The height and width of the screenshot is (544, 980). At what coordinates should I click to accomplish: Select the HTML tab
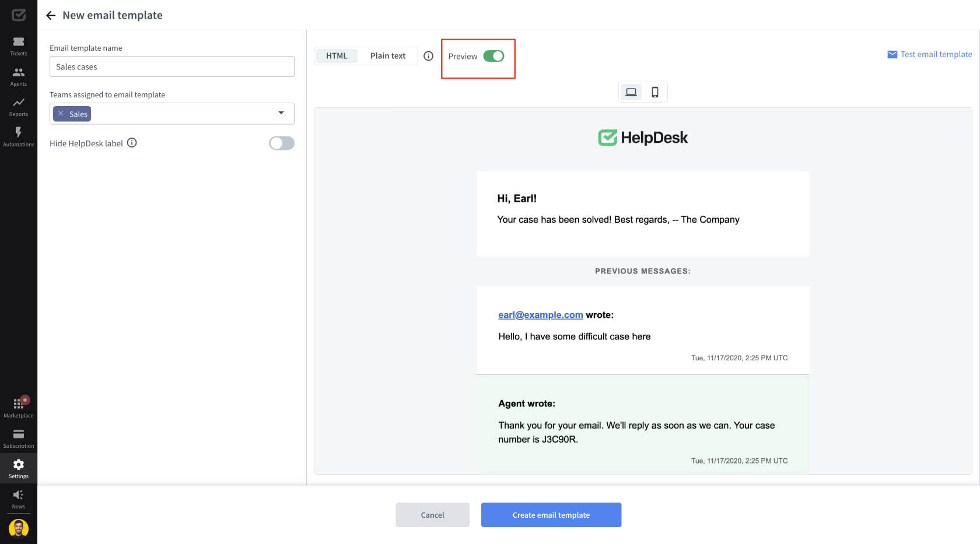click(x=337, y=56)
